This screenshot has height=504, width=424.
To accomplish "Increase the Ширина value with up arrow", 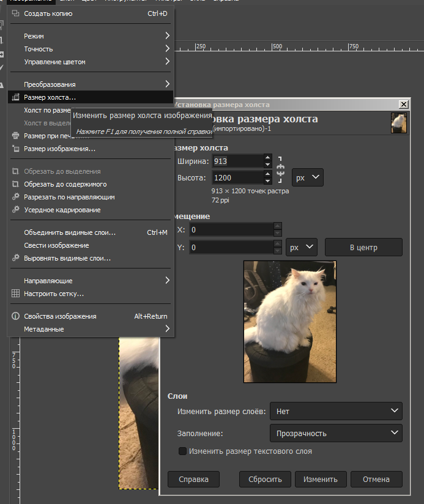I will tap(268, 158).
